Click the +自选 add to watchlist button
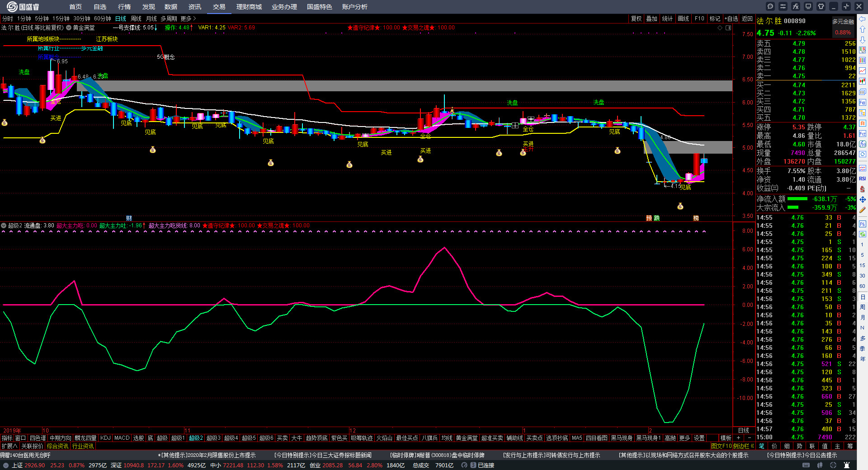 [x=731, y=19]
